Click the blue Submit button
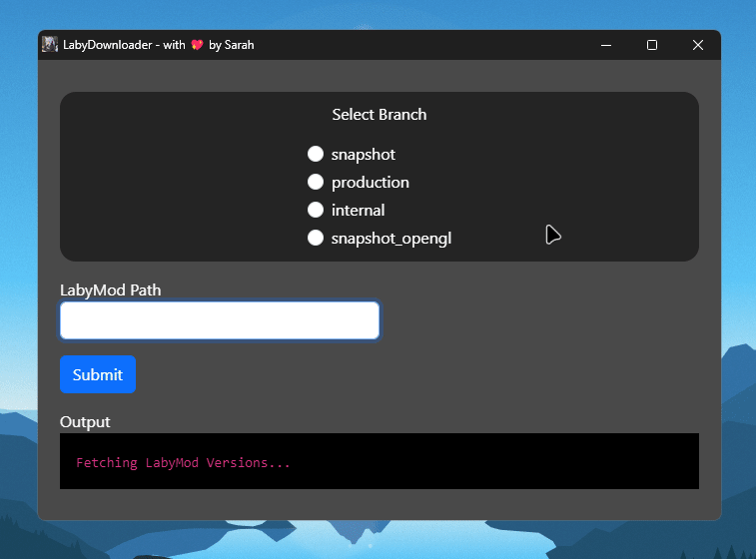Image resolution: width=756 pixels, height=559 pixels. coord(98,374)
